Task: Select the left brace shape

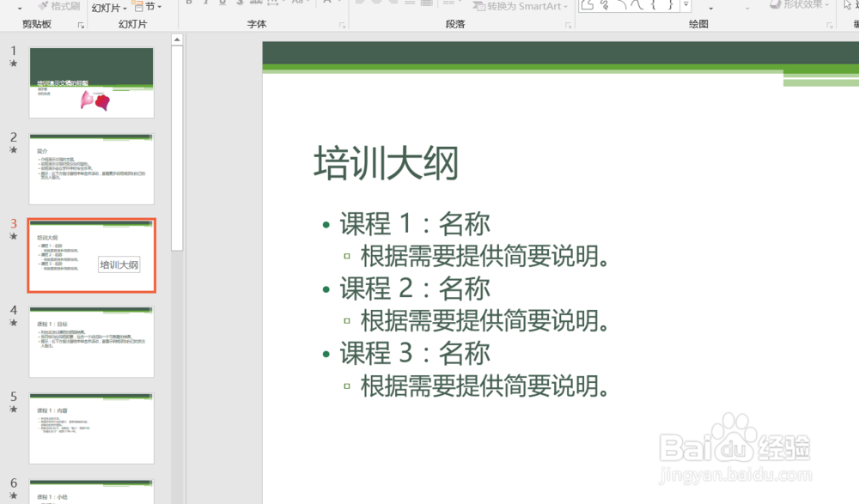Action: 654,5
